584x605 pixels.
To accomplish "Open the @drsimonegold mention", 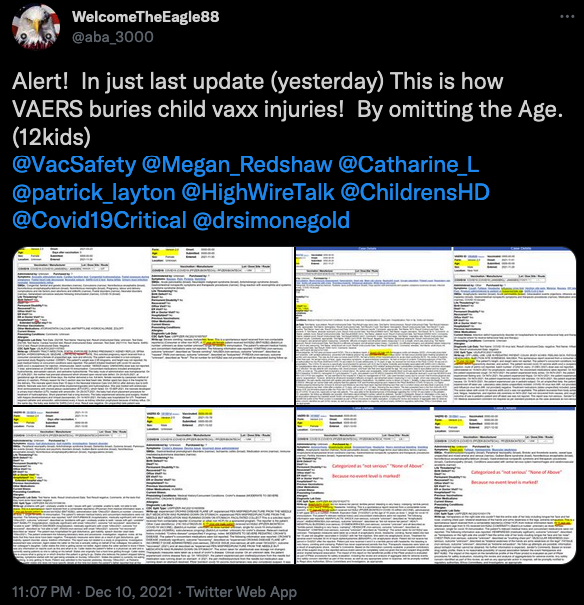I will coord(271,220).
